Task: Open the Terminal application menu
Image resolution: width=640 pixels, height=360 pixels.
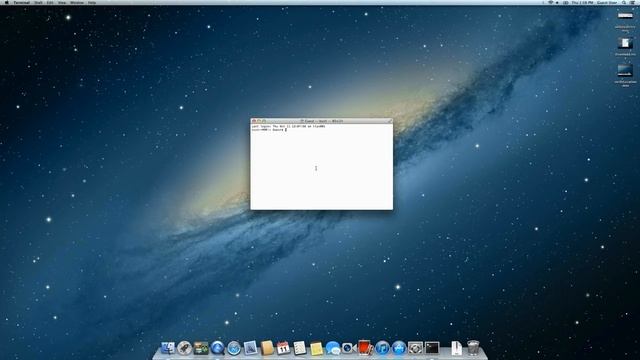Action: pyautogui.click(x=22, y=2)
